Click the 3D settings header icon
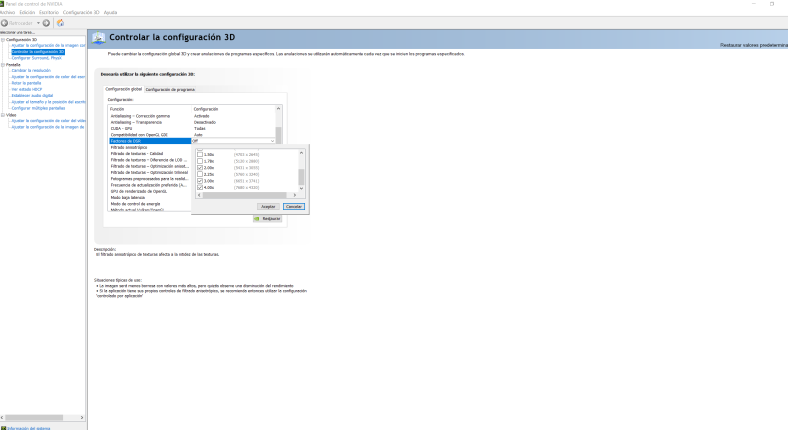The height and width of the screenshot is (430, 788). click(x=98, y=38)
